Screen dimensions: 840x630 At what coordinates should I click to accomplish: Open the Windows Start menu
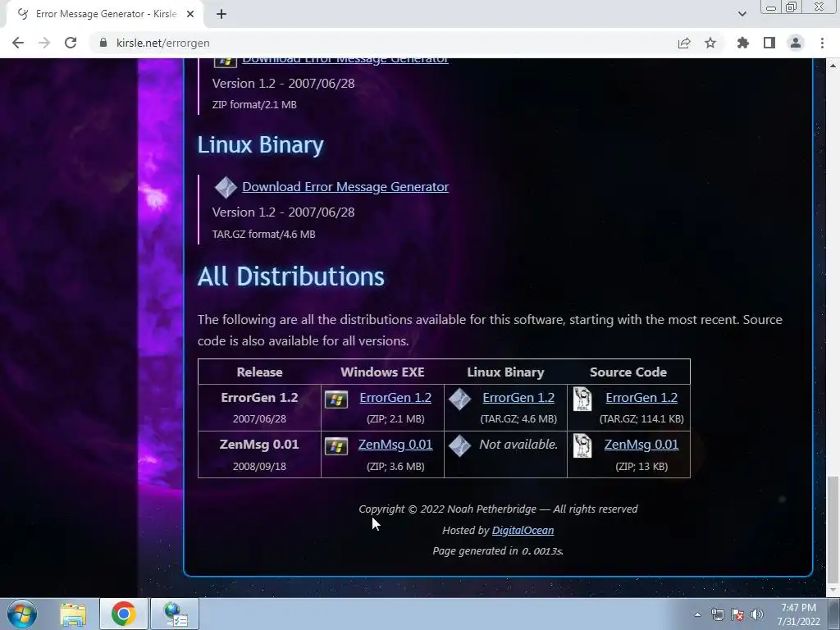pos(22,614)
